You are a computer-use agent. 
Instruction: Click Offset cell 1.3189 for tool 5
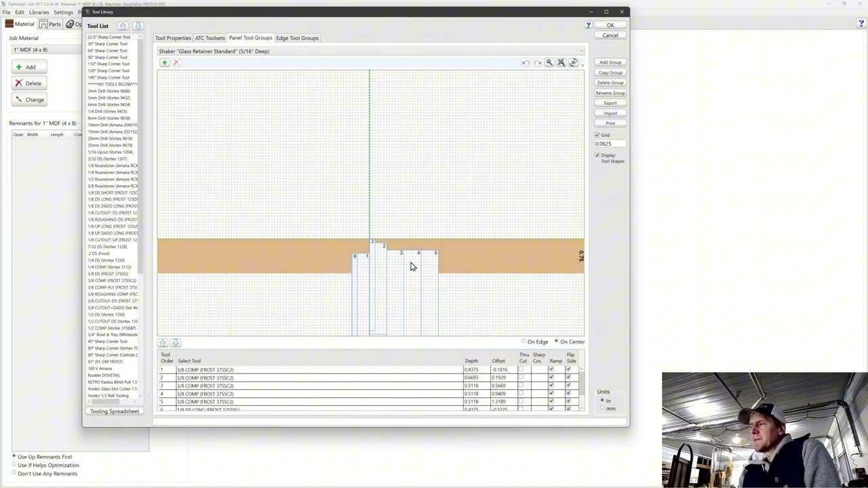coord(503,402)
